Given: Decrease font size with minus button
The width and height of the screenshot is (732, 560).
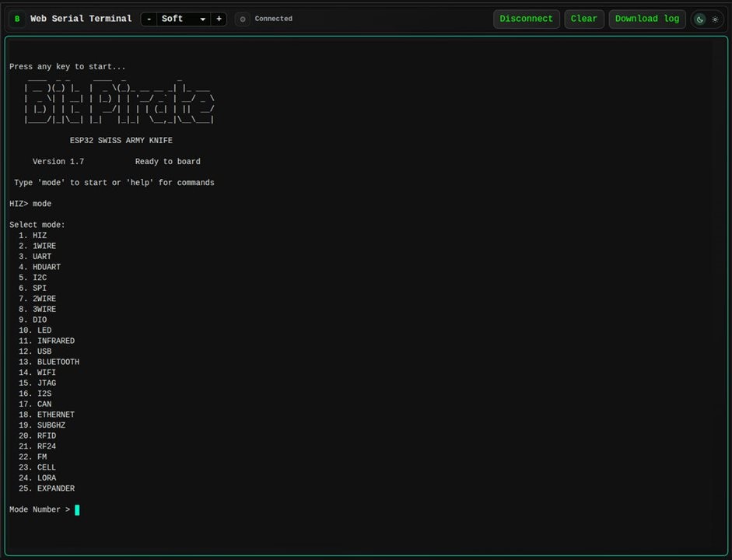Looking at the screenshot, I should coord(149,19).
